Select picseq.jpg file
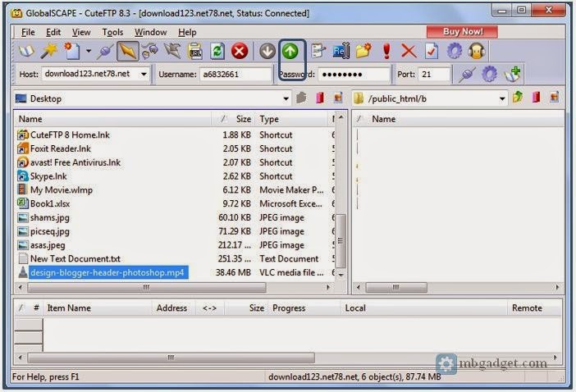The width and height of the screenshot is (576, 392). tap(43, 231)
